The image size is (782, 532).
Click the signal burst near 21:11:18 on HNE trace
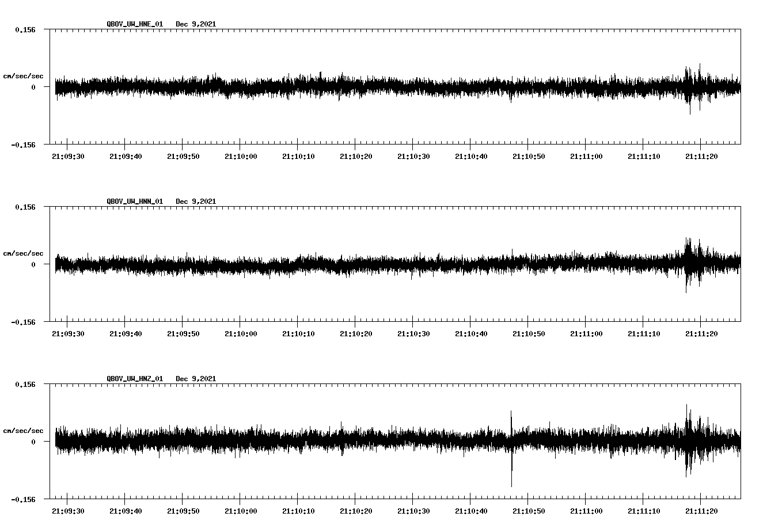(690, 86)
